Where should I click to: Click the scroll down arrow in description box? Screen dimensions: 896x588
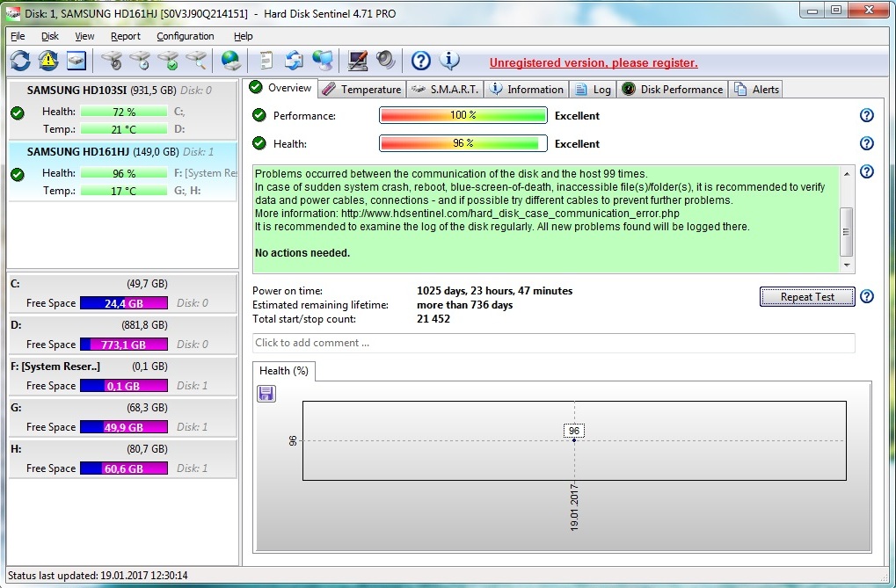(x=847, y=265)
